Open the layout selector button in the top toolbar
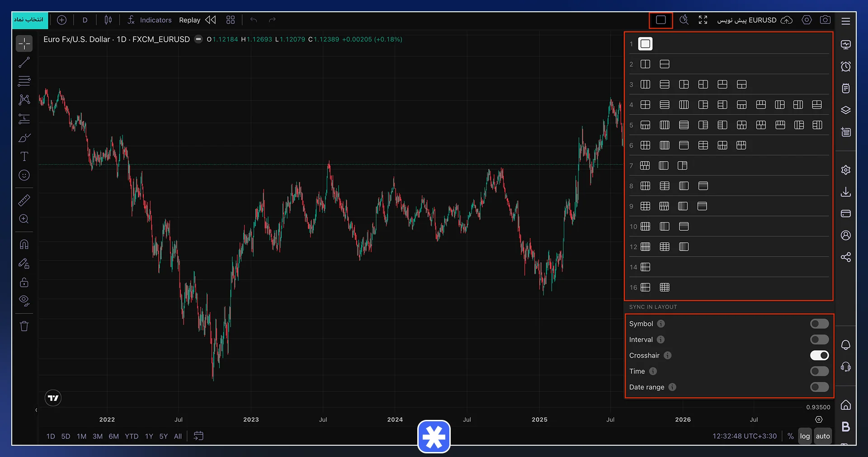 click(x=660, y=20)
